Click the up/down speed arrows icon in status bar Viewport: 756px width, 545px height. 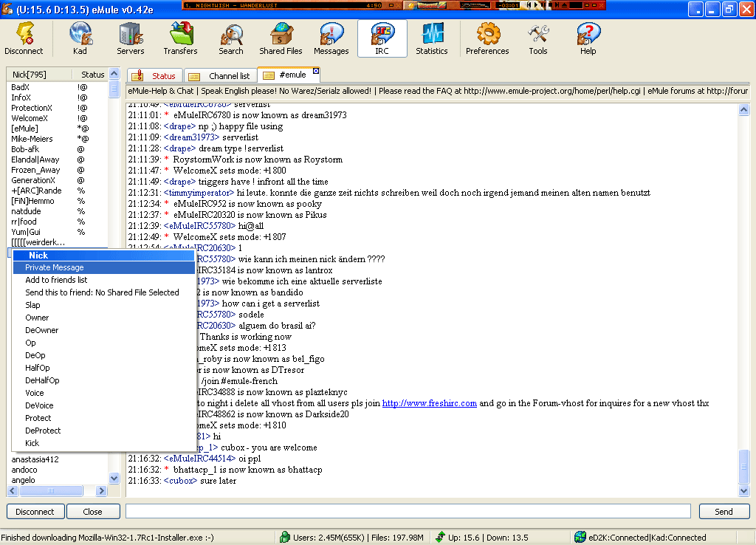point(440,537)
